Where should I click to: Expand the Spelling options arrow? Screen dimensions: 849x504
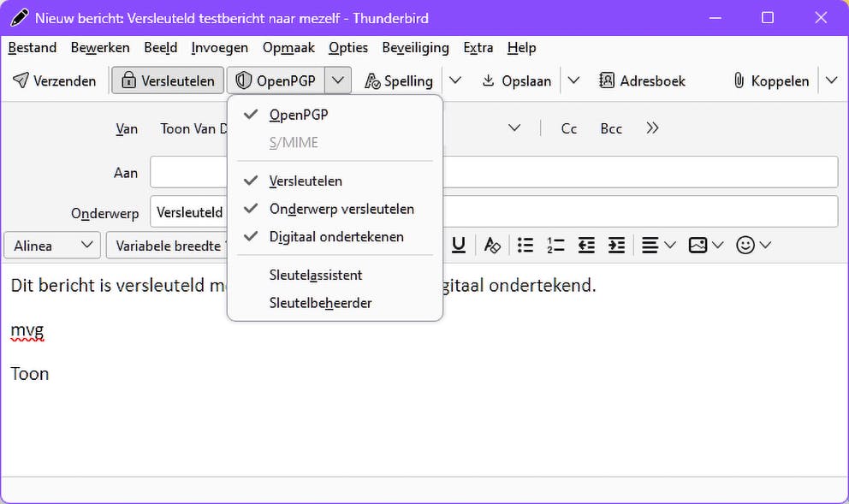point(455,80)
